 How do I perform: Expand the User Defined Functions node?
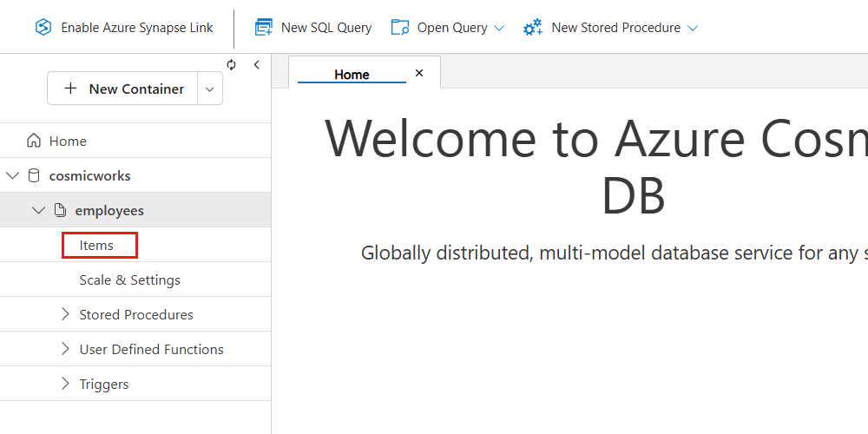[65, 349]
